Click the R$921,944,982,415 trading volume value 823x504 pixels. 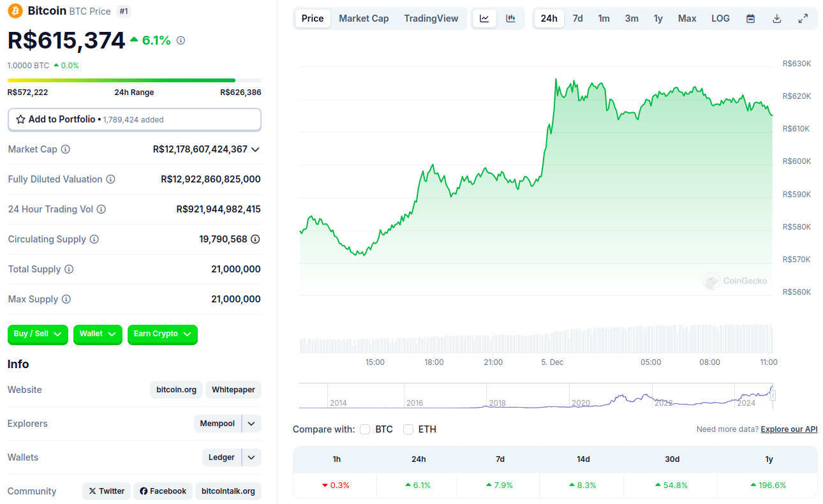(x=219, y=209)
